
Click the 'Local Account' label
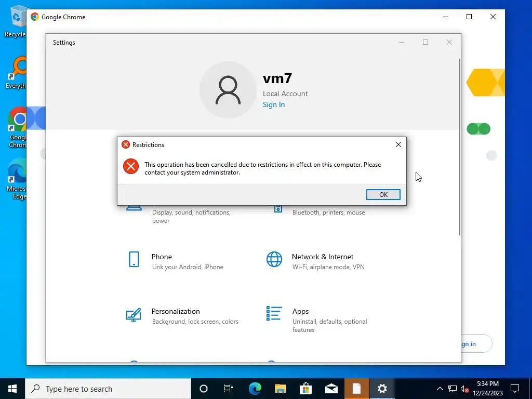click(x=285, y=94)
